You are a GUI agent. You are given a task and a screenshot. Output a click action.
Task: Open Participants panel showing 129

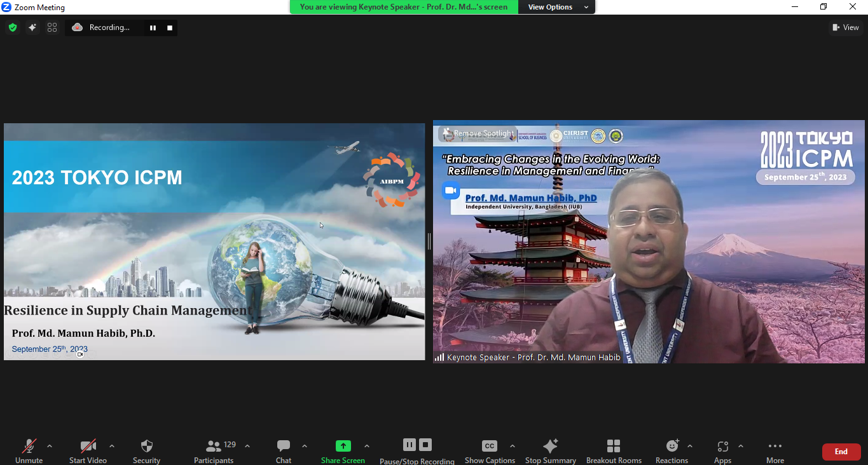coord(214,451)
